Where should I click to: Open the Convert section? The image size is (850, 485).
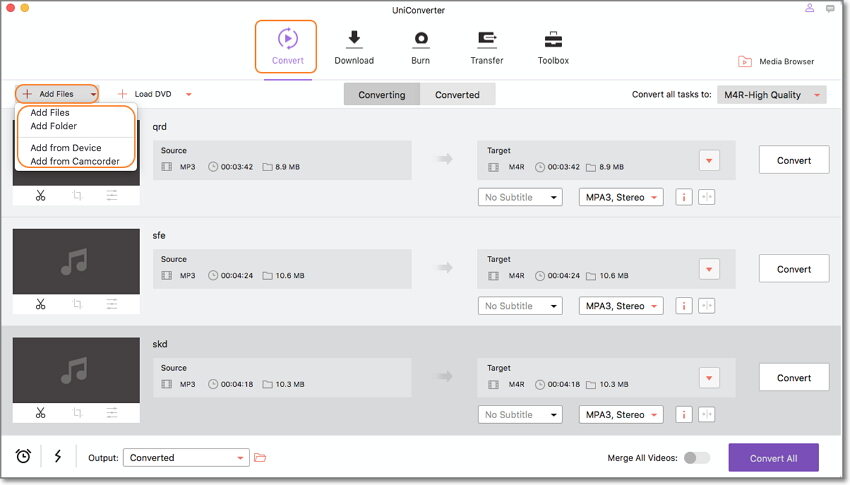(286, 47)
